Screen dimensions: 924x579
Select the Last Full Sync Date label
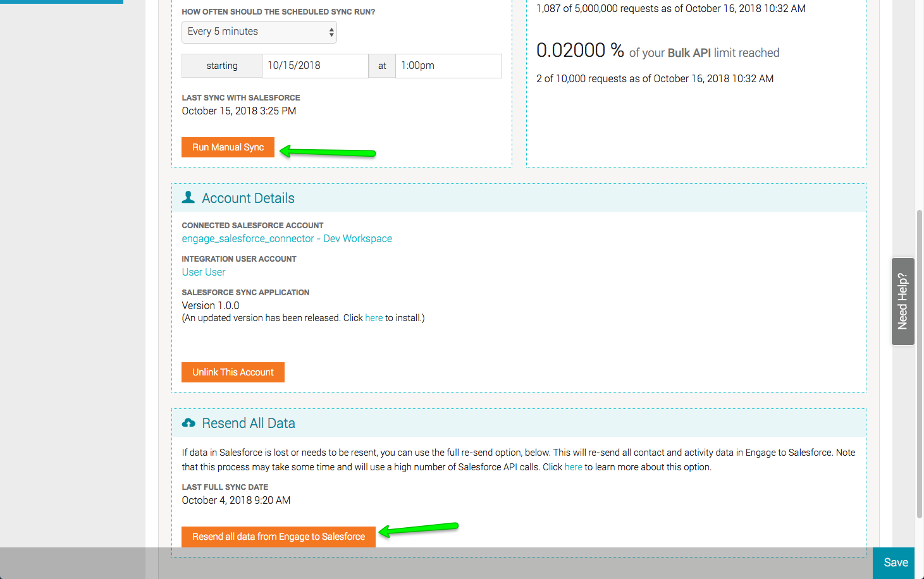click(225, 487)
